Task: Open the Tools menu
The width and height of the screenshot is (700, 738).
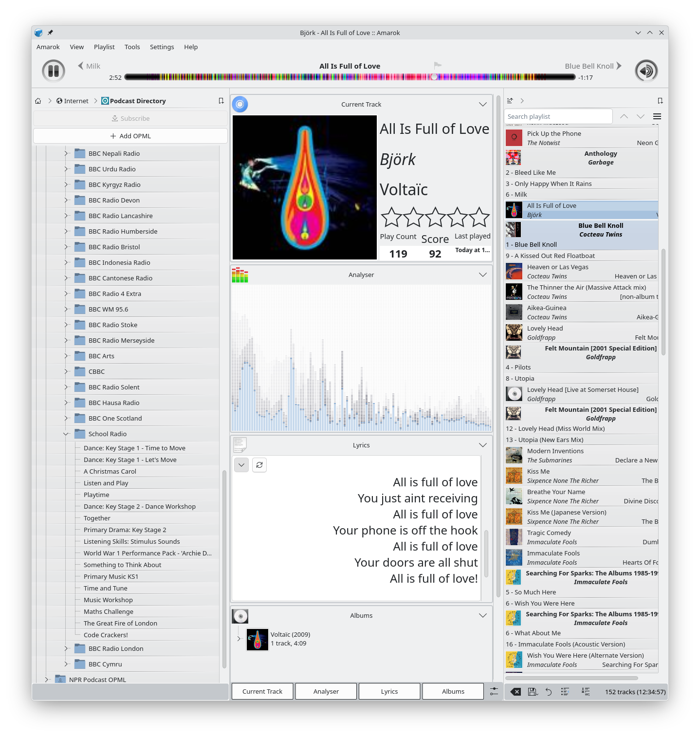Action: [132, 47]
